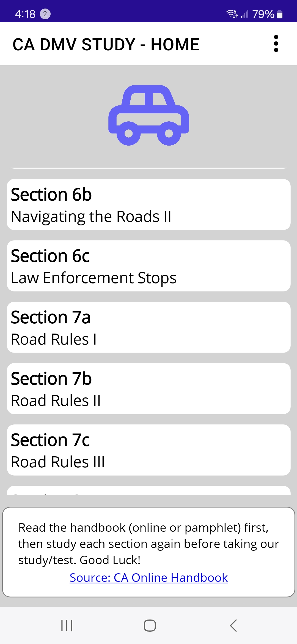Screen dimensions: 297x644
Task: Tap the CA DMV STUDY - HOME title
Action: click(106, 44)
